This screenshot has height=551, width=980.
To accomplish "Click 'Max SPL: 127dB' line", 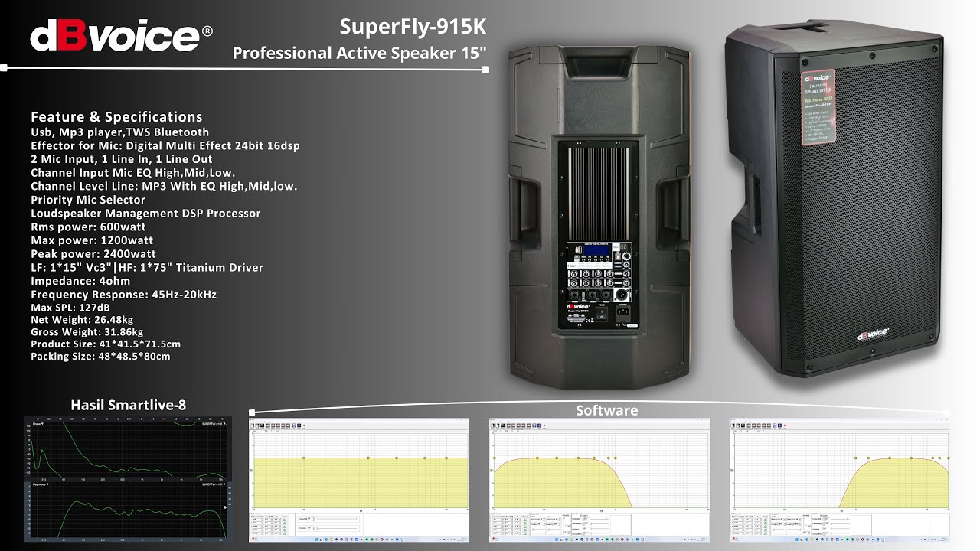I will click(70, 308).
